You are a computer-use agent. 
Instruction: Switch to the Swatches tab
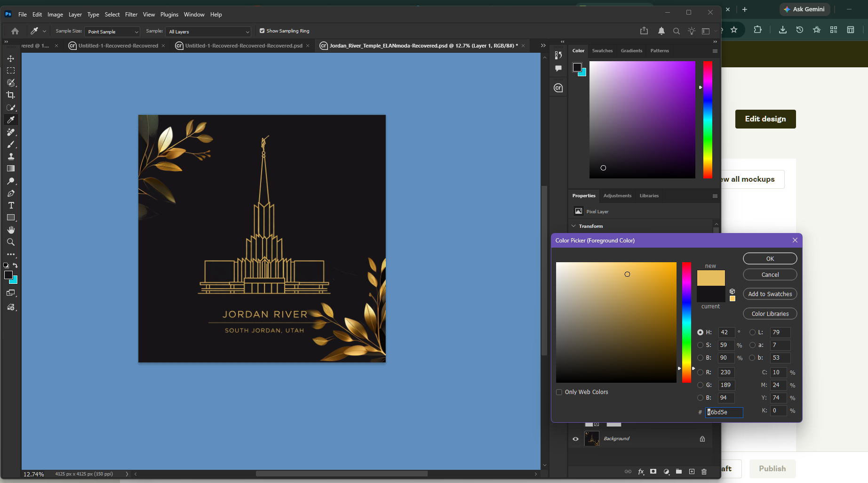[x=602, y=51]
